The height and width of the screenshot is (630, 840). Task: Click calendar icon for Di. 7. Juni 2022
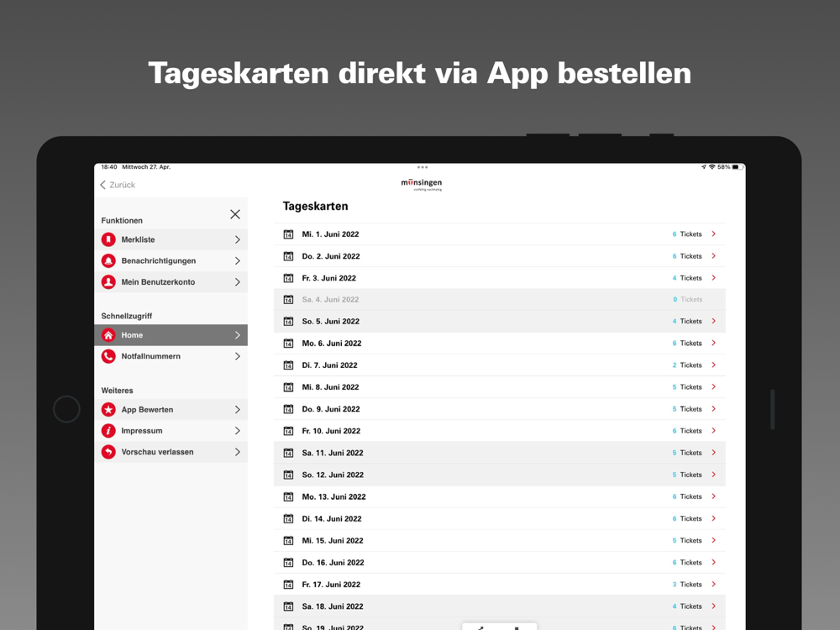[288, 365]
